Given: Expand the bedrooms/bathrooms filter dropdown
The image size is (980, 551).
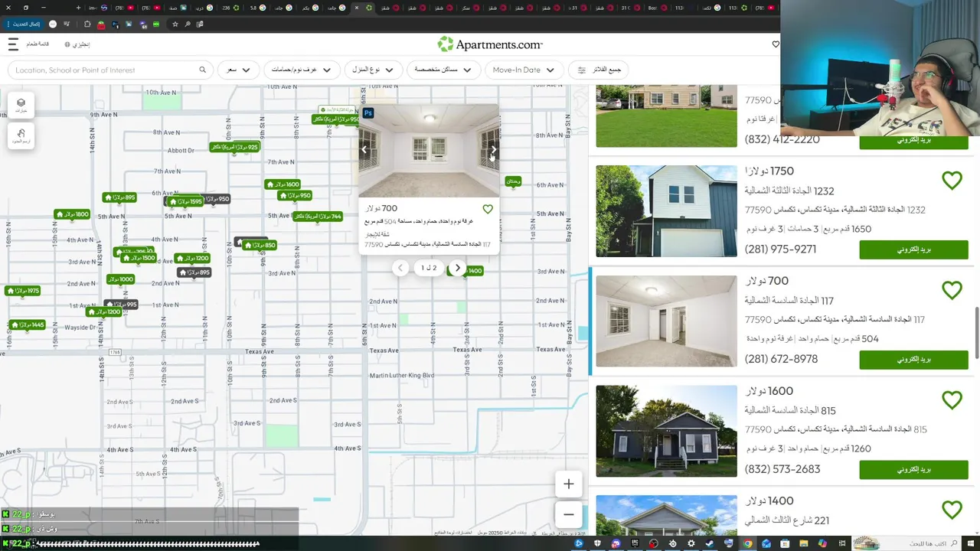Looking at the screenshot, I should tap(302, 70).
